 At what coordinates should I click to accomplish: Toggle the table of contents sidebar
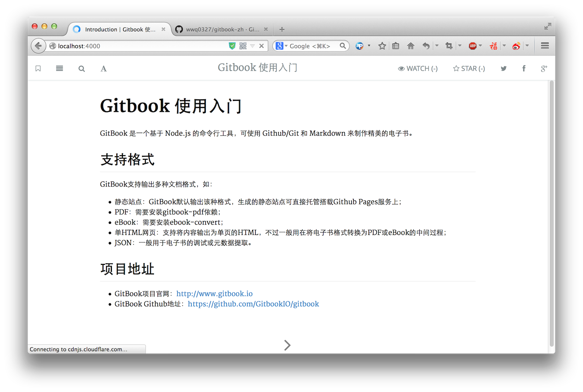coord(59,68)
